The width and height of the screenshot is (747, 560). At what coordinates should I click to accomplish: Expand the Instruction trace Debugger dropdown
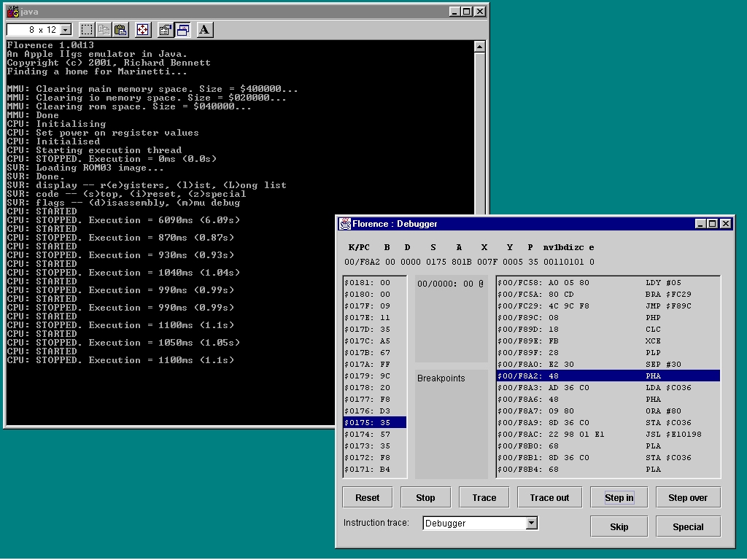(x=532, y=523)
